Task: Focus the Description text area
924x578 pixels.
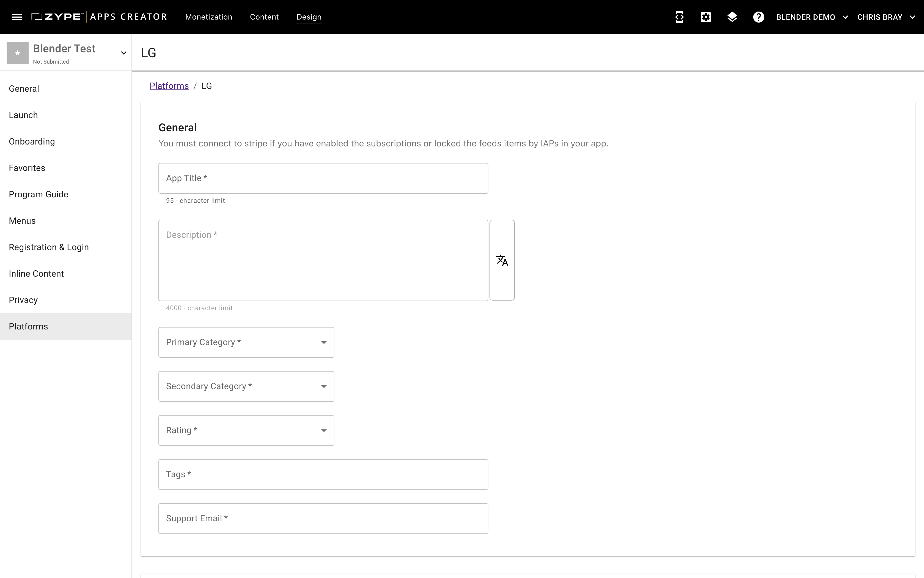Action: tap(323, 260)
